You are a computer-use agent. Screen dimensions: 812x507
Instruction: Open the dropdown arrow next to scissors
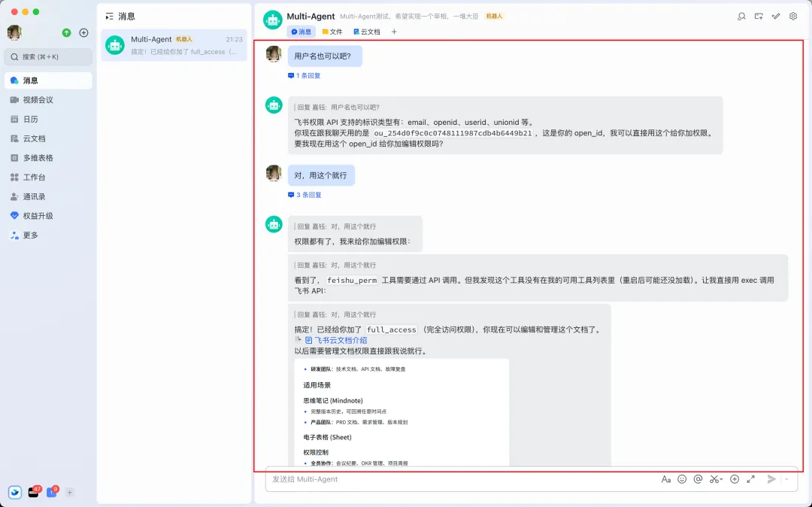[x=721, y=480]
